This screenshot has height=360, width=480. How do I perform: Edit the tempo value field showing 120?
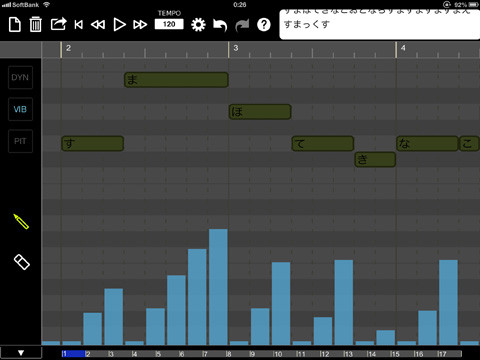coord(169,24)
